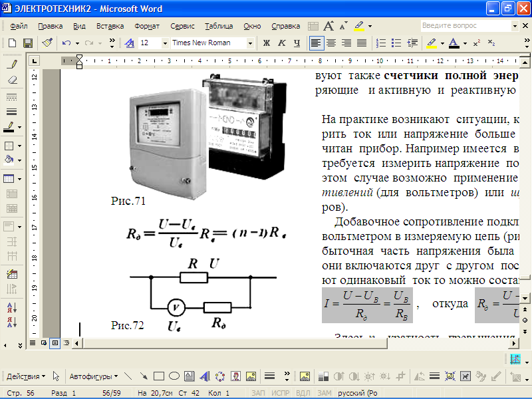The image size is (532, 399).
Task: Open the outside border dropdown arrow
Action: pos(19,146)
